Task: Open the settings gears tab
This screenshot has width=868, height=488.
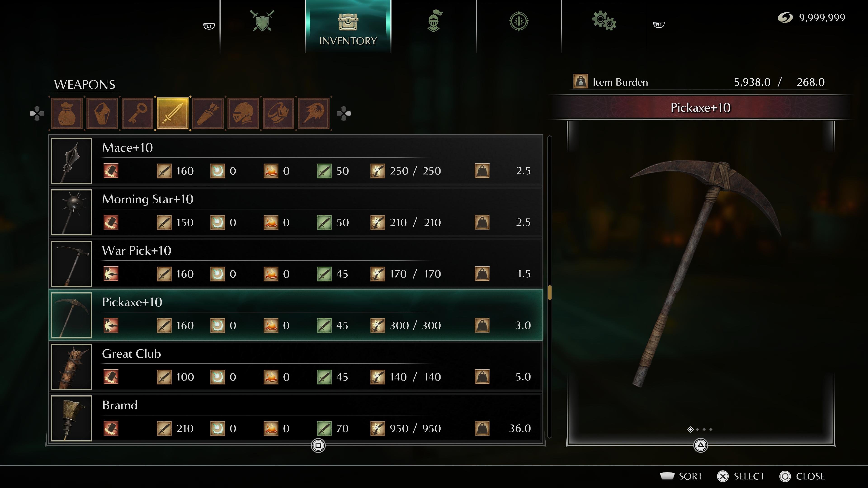Action: (x=604, y=21)
